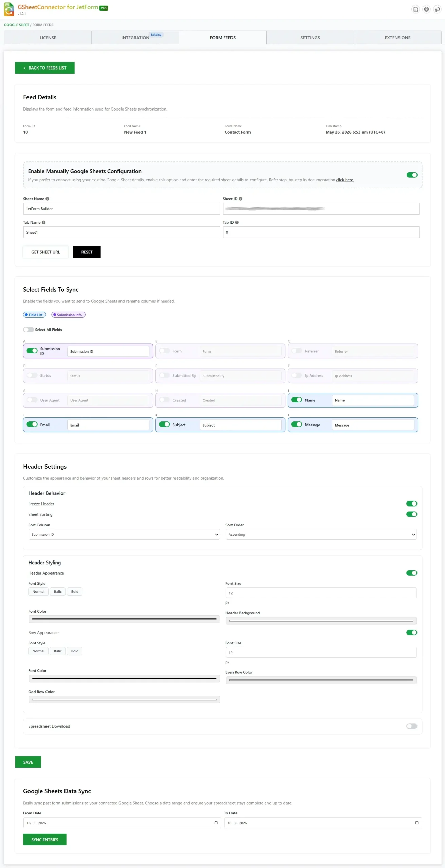Click the GSheetConnector logo icon
445x868 pixels.
tap(9, 9)
